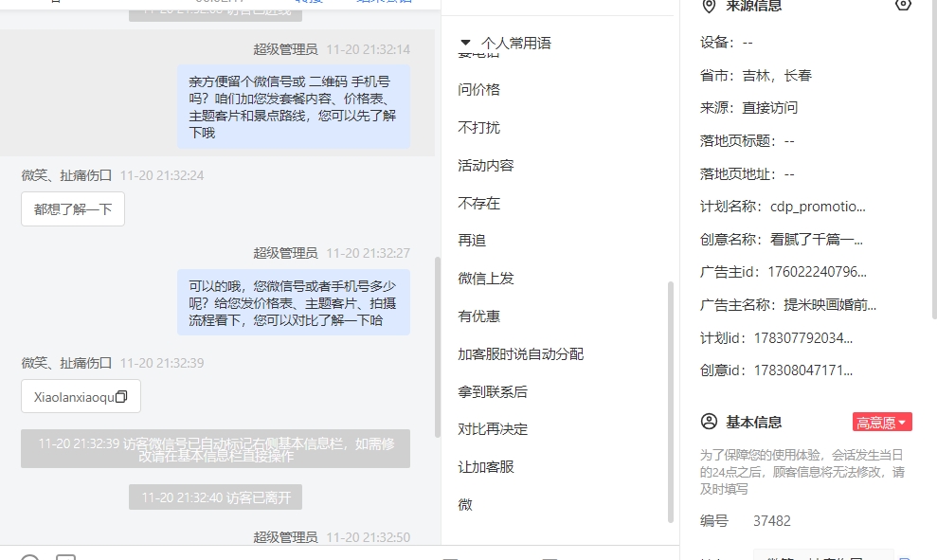Select the quick phrase 问价格
Viewport: 937px width, 560px height.
tap(478, 90)
